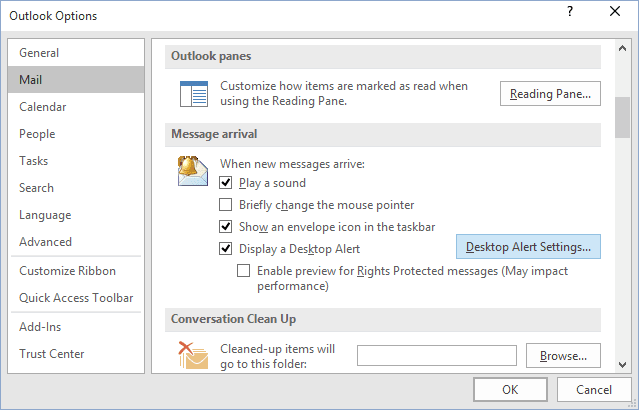Enable Briefly change the mouse pointer
The image size is (639, 410).
tap(225, 204)
